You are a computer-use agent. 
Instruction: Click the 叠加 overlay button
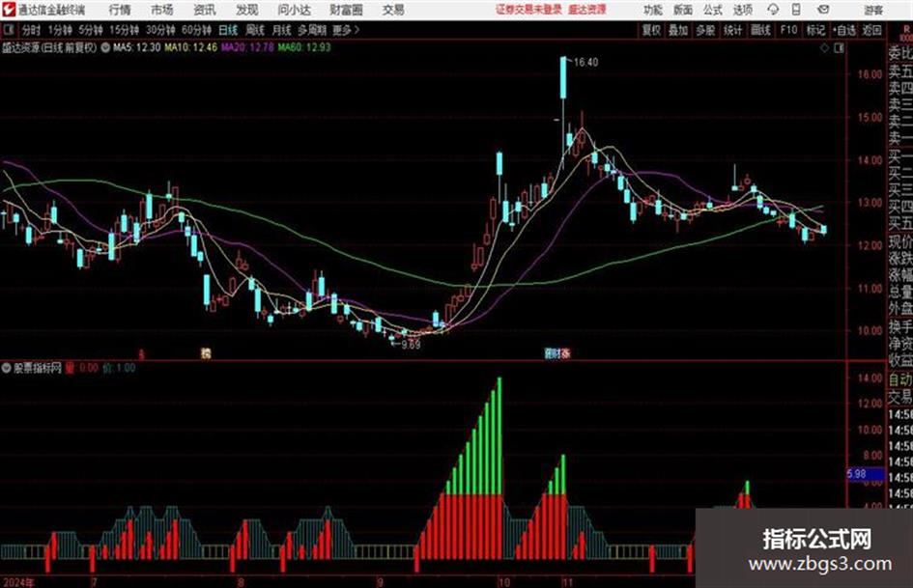coord(678,30)
